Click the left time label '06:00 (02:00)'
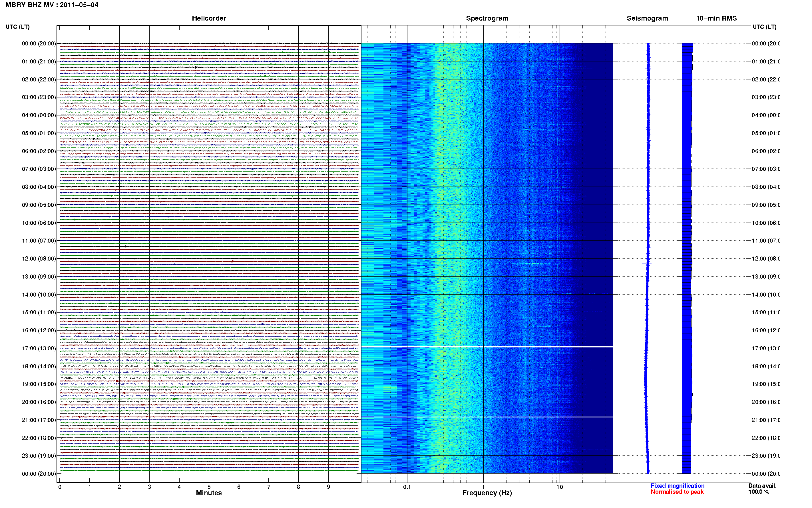Image resolution: width=812 pixels, height=508 pixels. (39, 151)
